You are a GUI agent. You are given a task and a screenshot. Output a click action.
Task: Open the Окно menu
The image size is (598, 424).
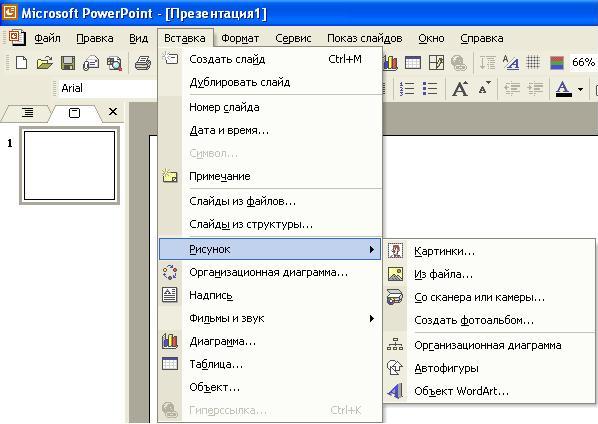tap(431, 38)
